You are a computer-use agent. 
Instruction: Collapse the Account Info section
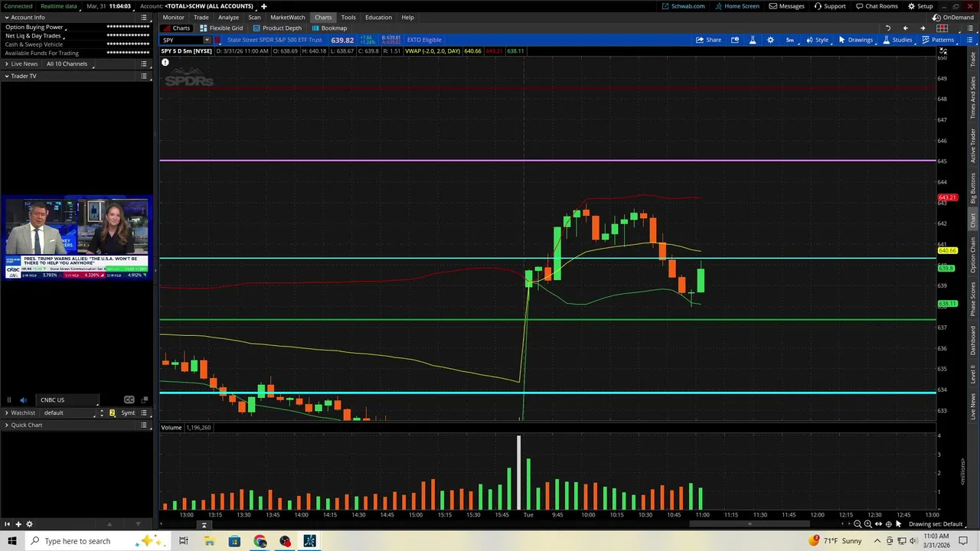(x=6, y=17)
